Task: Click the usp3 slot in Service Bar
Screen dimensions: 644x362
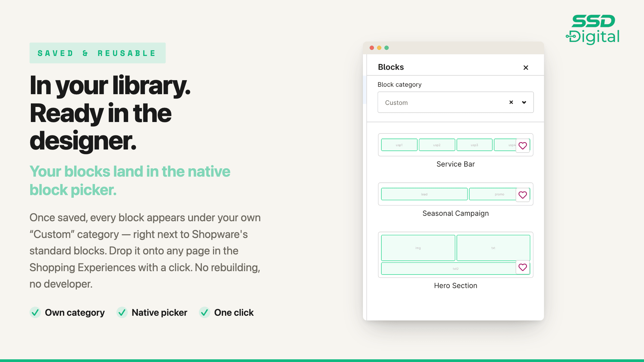Action: (x=474, y=145)
